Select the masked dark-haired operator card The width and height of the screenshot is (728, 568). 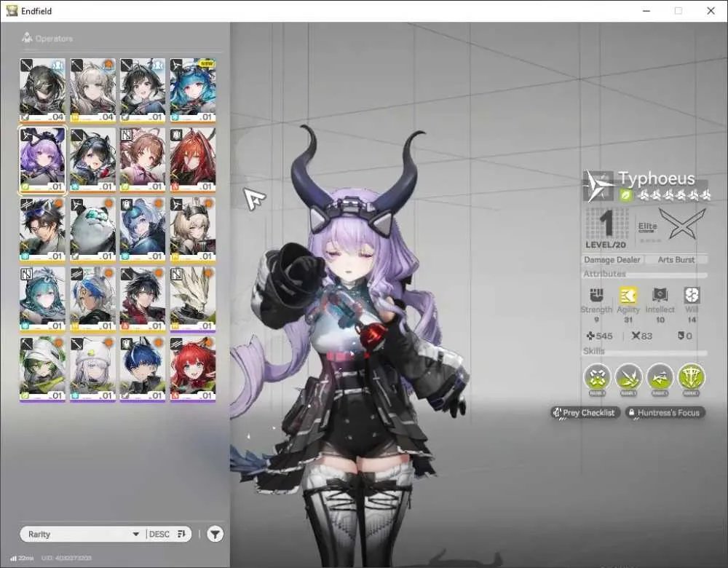(x=43, y=90)
